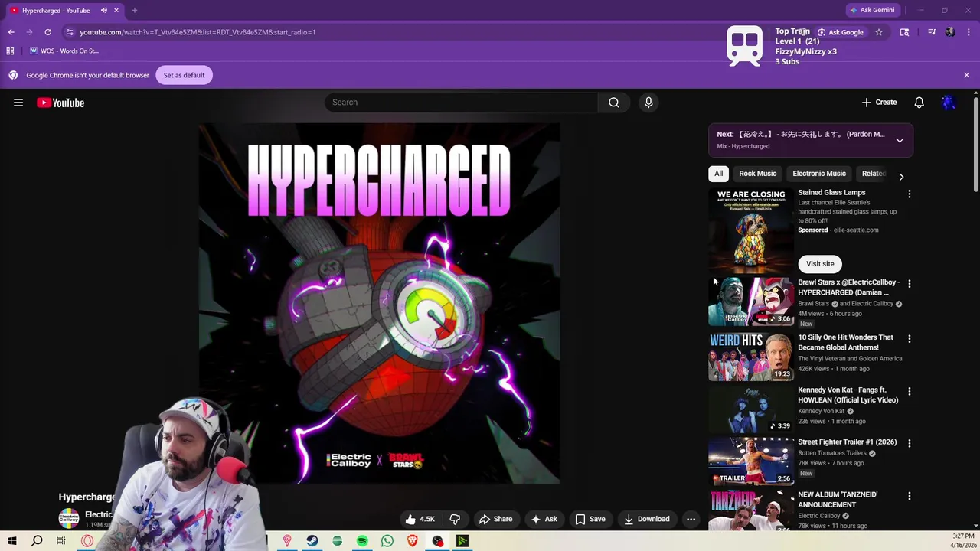Open Brave browser from the taskbar

coord(413,541)
